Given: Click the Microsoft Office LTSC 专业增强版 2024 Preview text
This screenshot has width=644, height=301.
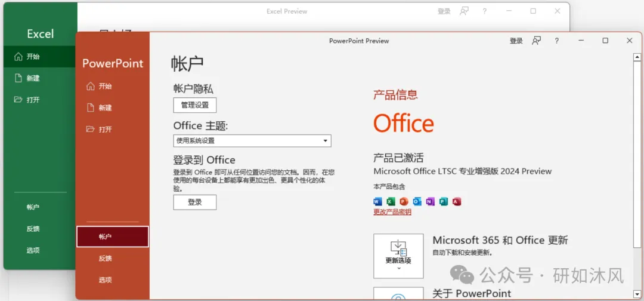Looking at the screenshot, I should pyautogui.click(x=463, y=171).
